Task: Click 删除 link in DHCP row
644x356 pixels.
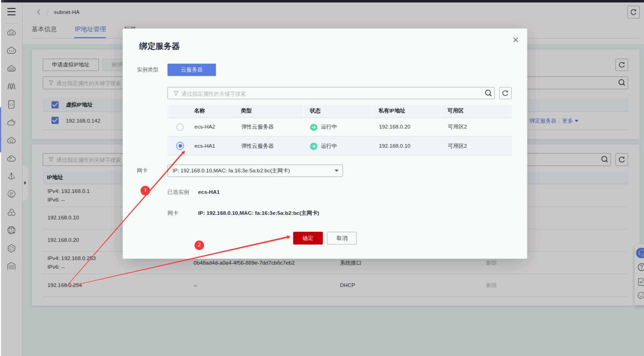Action: tap(491, 285)
